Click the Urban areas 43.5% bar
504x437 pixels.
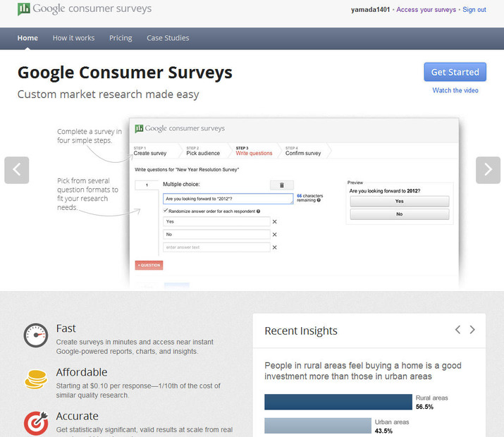point(318,426)
